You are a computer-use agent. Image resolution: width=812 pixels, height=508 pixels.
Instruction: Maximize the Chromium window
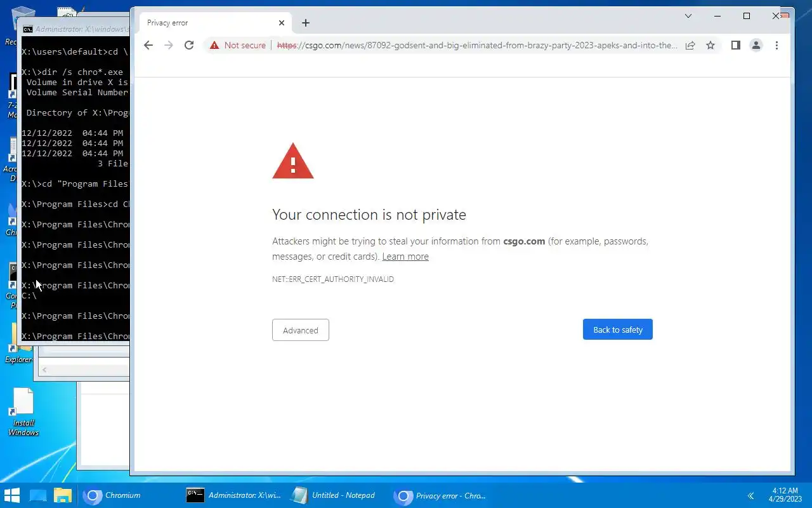747,16
